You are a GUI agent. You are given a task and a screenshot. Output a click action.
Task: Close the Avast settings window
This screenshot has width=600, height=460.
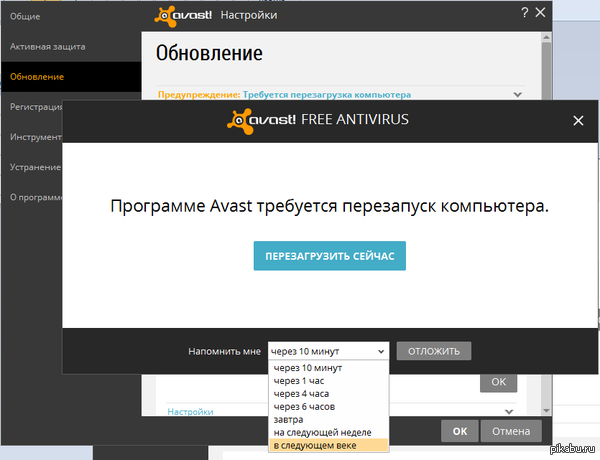click(x=540, y=13)
